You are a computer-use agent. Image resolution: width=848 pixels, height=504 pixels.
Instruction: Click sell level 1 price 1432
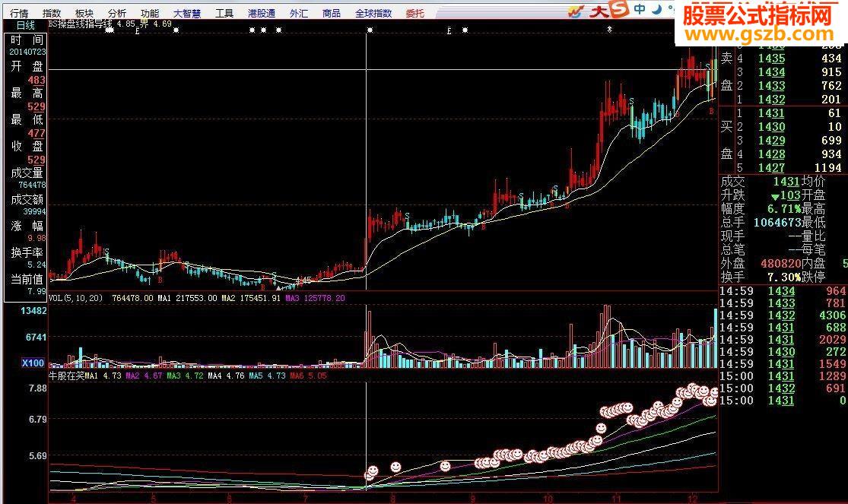[x=771, y=100]
